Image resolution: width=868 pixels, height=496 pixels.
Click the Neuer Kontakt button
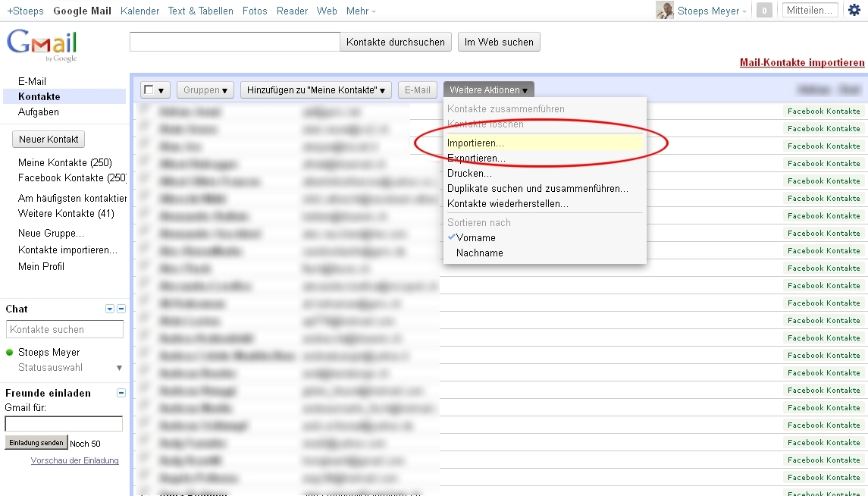(49, 140)
